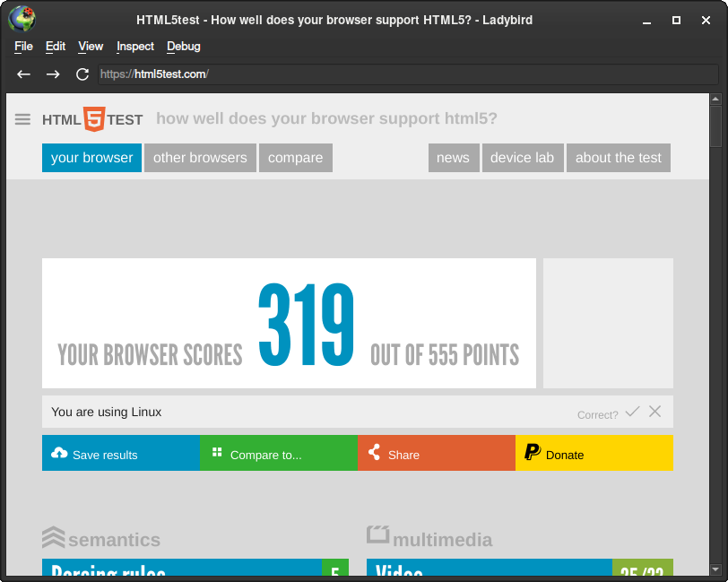Confirm browser detection with checkmark icon

(x=632, y=411)
